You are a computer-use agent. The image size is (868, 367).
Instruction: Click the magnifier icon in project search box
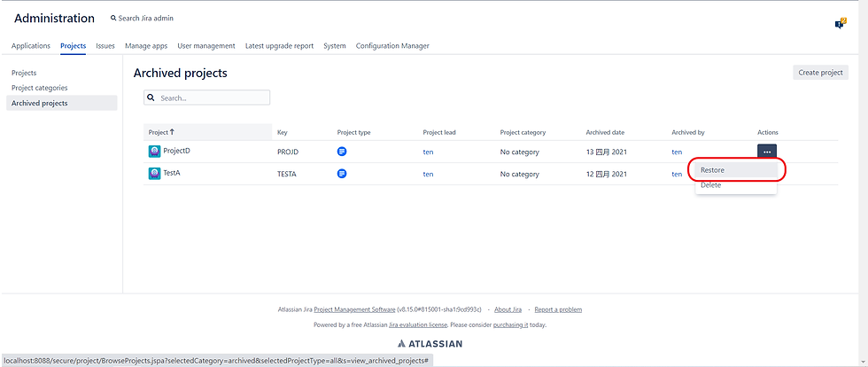151,98
